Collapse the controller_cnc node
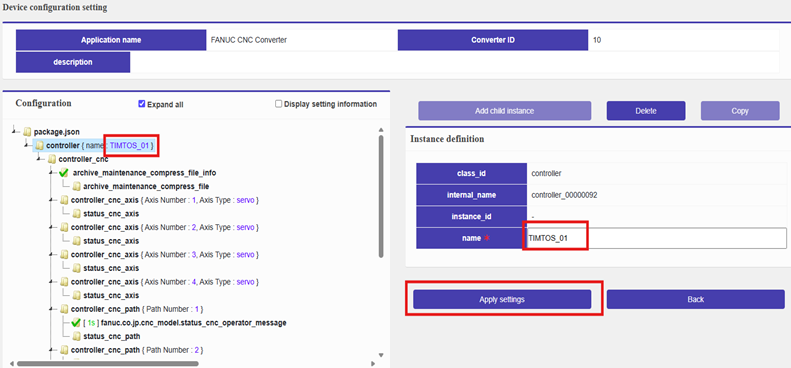The width and height of the screenshot is (791, 368). [x=39, y=160]
